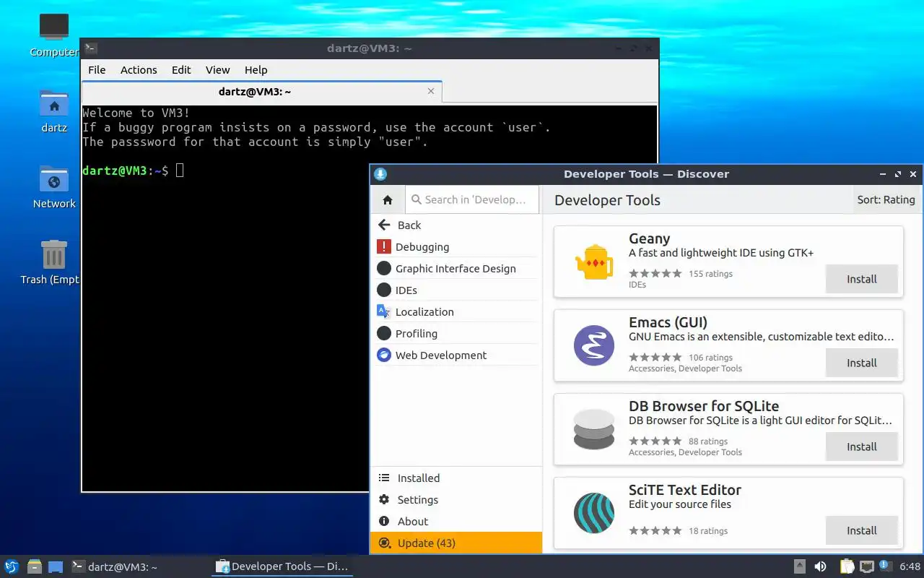
Task: Select the IDEs category
Action: tap(456, 290)
